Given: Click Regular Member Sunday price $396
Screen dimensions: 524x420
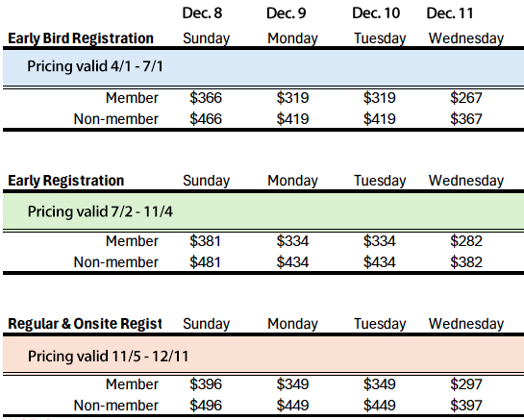Looking at the screenshot, I should pos(206,384).
